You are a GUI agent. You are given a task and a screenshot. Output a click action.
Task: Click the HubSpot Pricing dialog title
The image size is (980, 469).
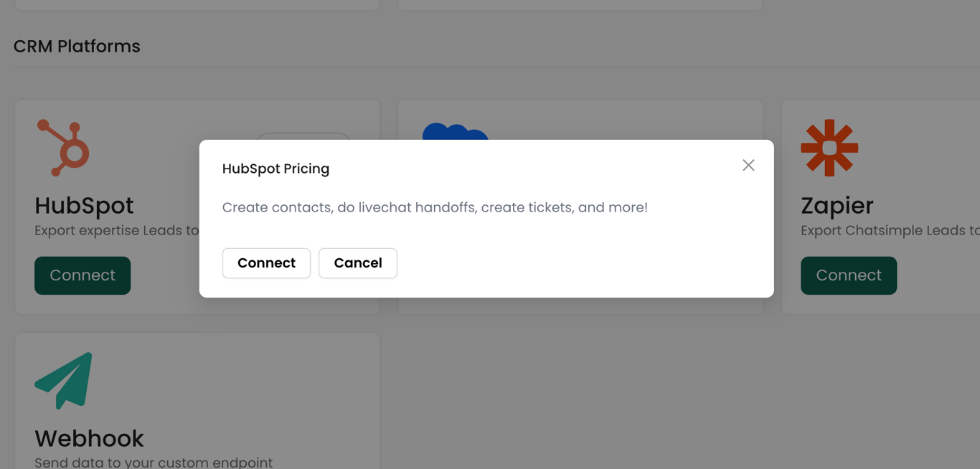point(275,169)
